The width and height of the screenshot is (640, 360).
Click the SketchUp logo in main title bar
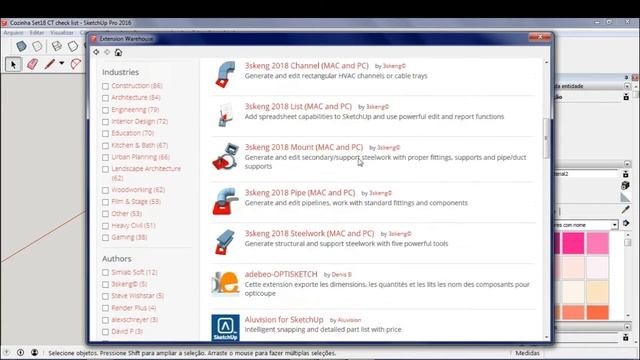point(4,23)
